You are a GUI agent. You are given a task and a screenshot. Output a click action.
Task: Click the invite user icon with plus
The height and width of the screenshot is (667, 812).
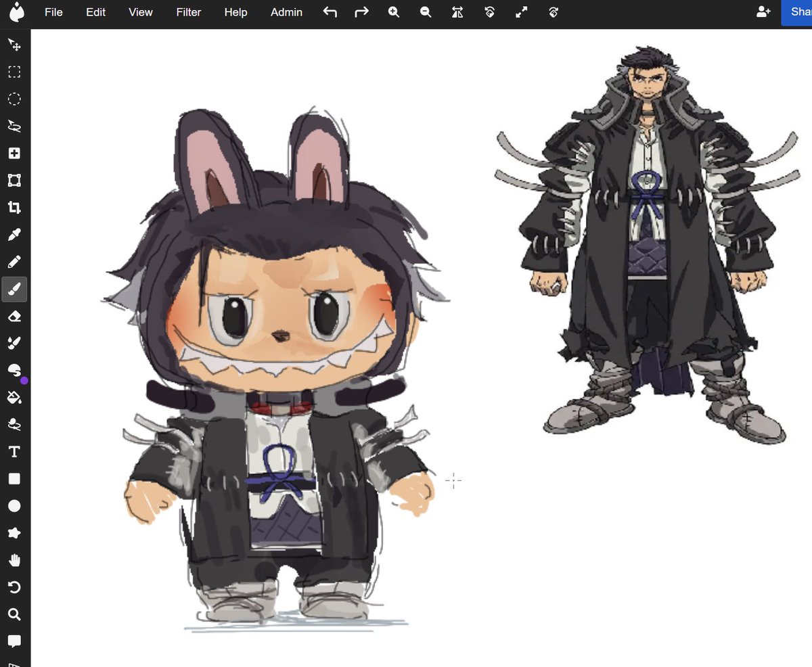point(763,12)
